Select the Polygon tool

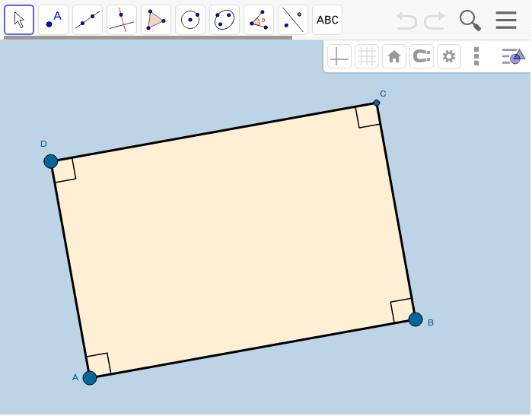[156, 20]
